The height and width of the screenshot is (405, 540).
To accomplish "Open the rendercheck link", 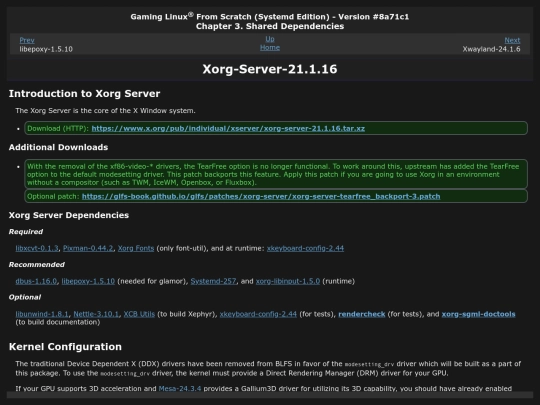I will pyautogui.click(x=362, y=314).
